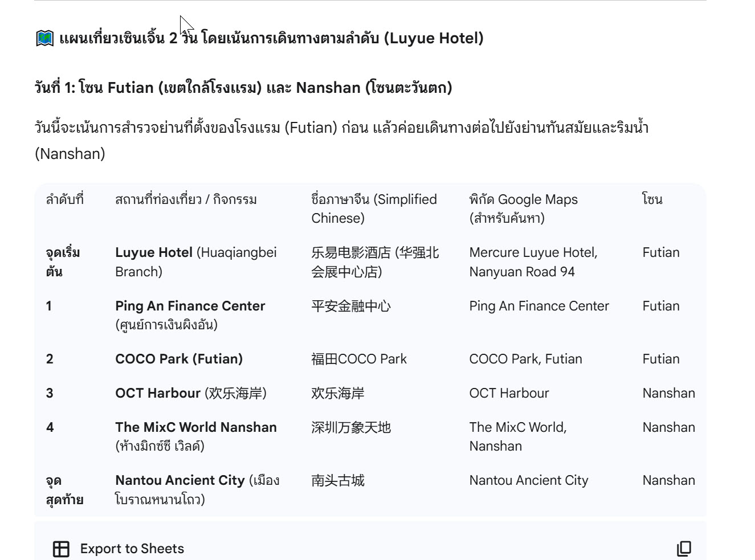Click the Nantou Ancient City Google Maps cell
755x560 pixels.
(x=528, y=480)
